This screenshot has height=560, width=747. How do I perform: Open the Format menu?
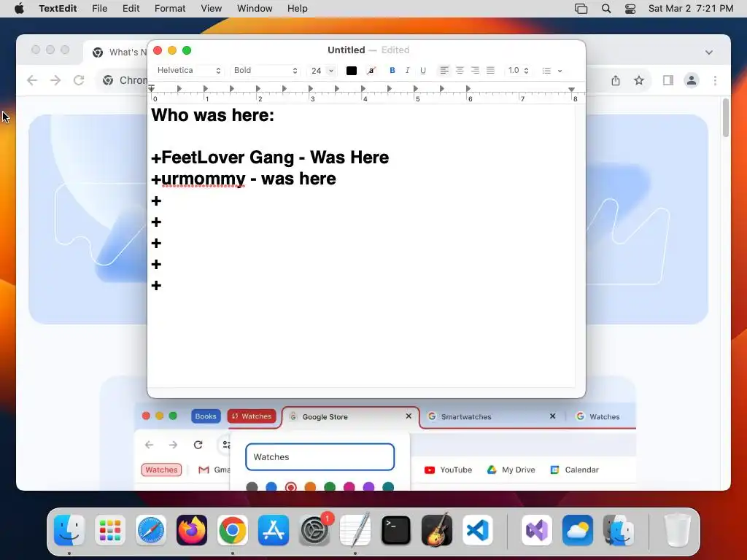(170, 9)
